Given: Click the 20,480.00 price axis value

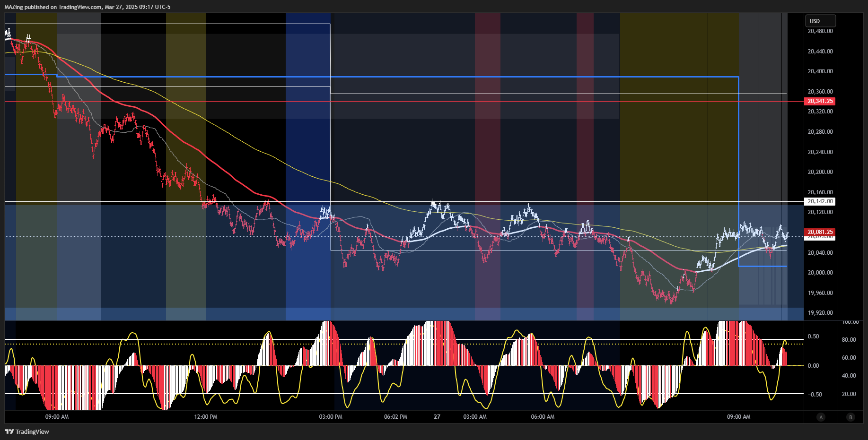Looking at the screenshot, I should click(820, 31).
